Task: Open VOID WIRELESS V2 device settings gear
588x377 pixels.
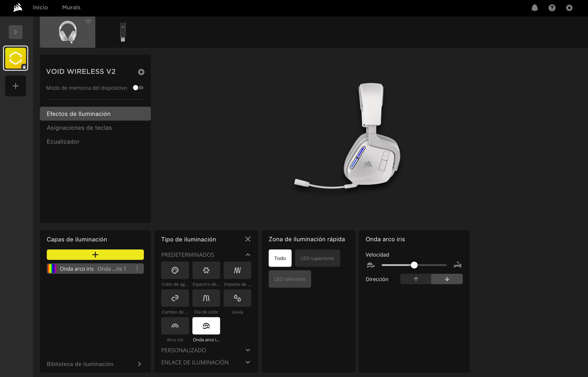Action: [141, 72]
